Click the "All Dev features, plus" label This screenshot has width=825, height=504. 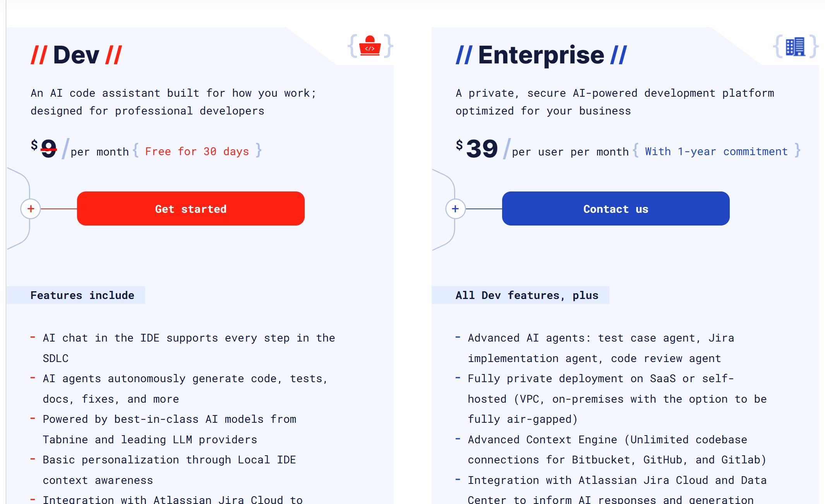[527, 295]
